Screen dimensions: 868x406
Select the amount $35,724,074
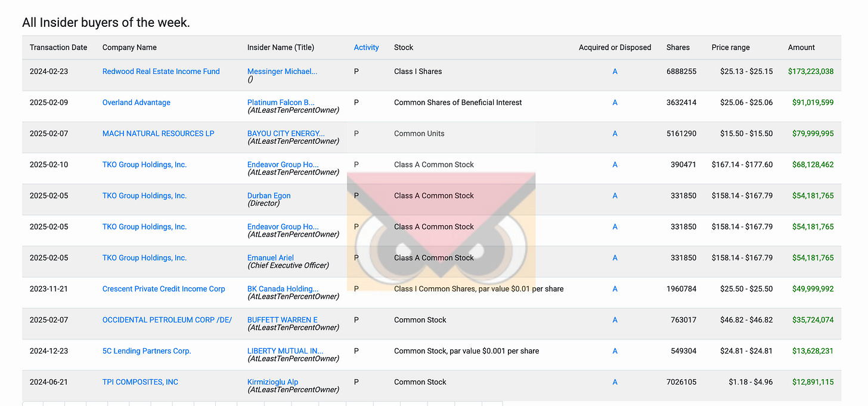(813, 319)
